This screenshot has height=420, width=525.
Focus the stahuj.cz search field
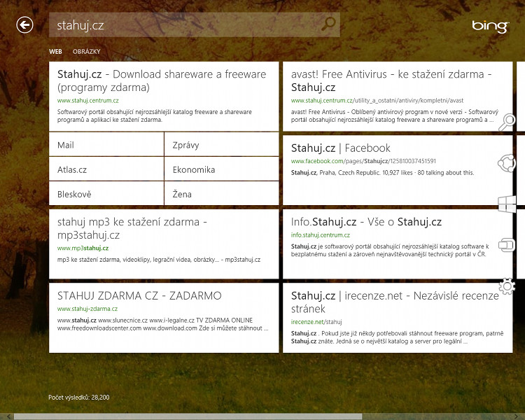pyautogui.click(x=194, y=24)
